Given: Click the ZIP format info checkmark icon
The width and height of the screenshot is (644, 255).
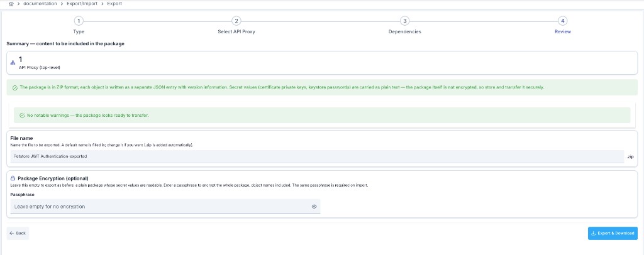Looking at the screenshot, I should [x=15, y=87].
